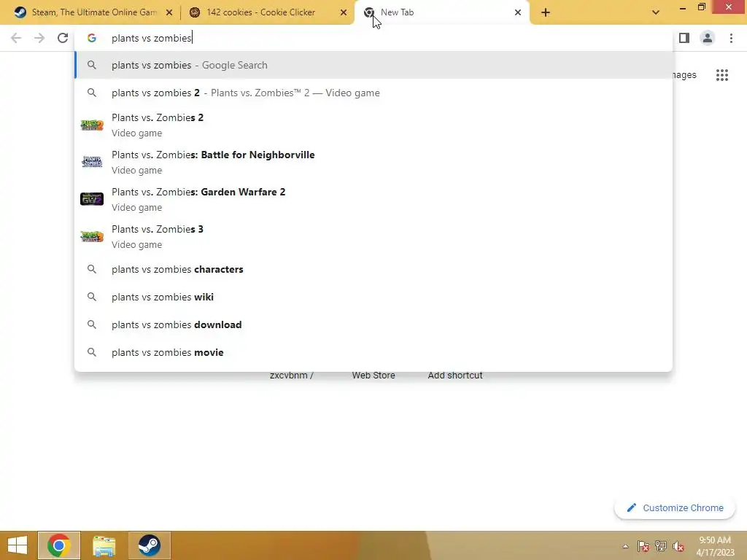Choose Plants vs. Zombies 2 video game entry
This screenshot has width=747, height=560.
tap(373, 125)
